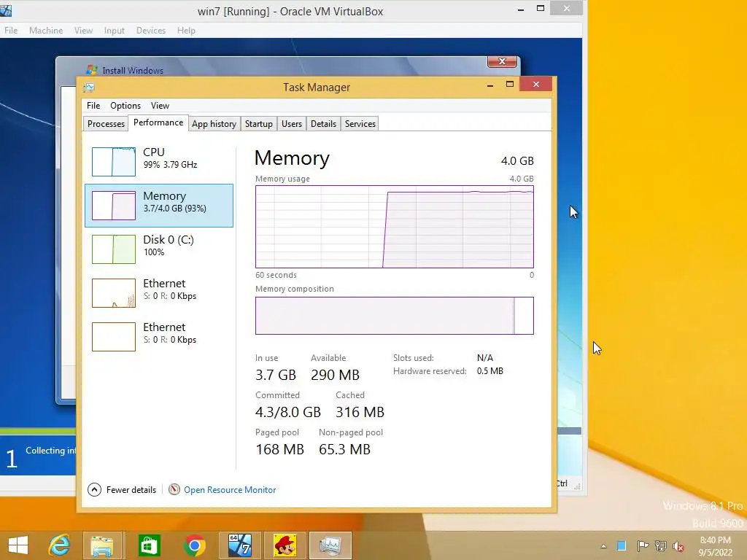
Task: Click the 316 MB Cached value
Action: [x=360, y=413]
